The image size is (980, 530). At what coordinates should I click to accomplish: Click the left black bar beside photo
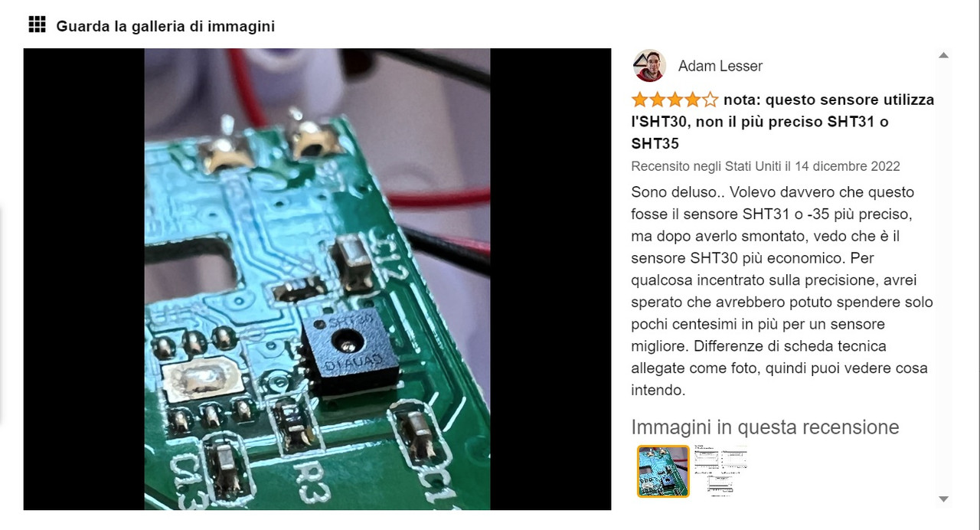click(84, 280)
